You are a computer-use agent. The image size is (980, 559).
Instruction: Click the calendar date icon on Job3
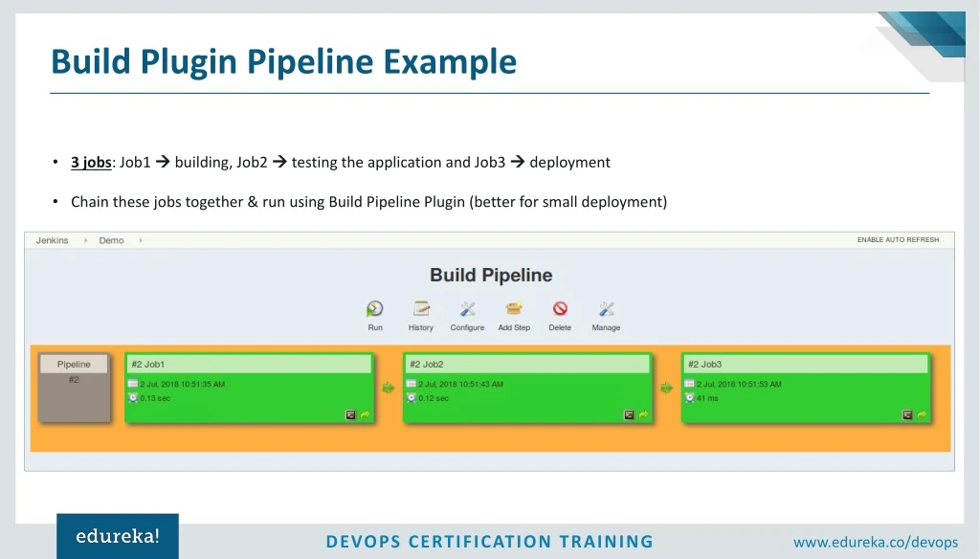tap(691, 384)
